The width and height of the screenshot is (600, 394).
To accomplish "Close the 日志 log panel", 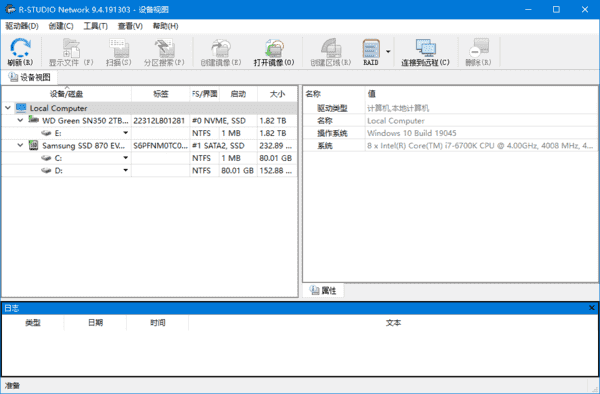I will (592, 308).
